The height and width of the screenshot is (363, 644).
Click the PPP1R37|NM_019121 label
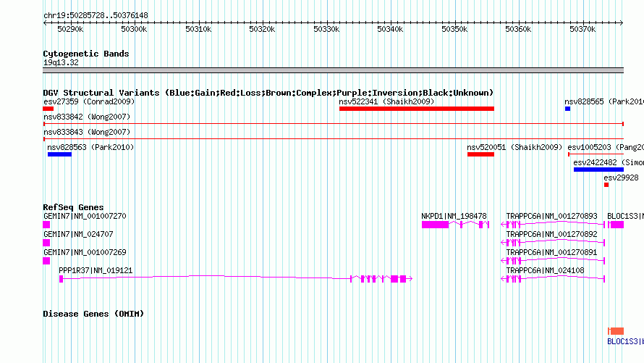(96, 270)
